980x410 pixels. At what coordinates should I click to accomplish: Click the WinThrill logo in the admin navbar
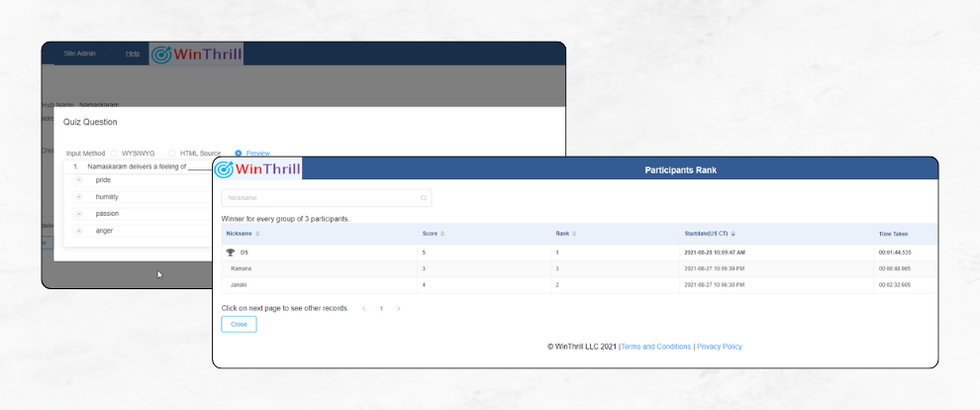click(x=196, y=53)
